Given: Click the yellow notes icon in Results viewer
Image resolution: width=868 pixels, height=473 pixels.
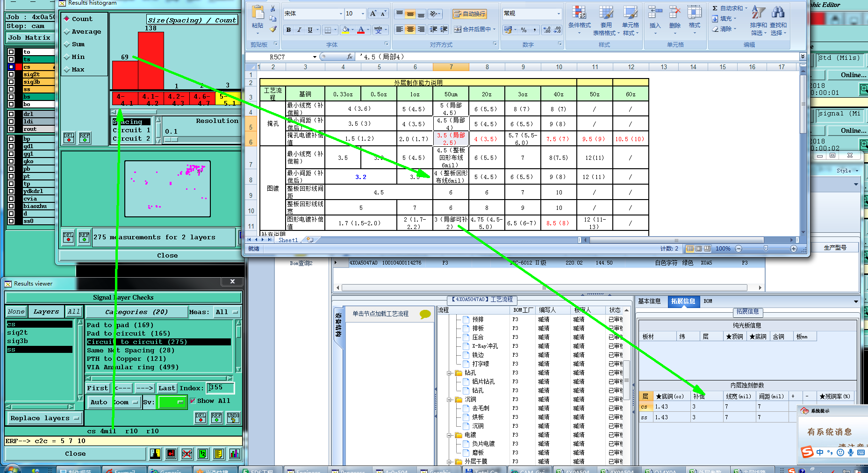Looking at the screenshot, I should (219, 453).
